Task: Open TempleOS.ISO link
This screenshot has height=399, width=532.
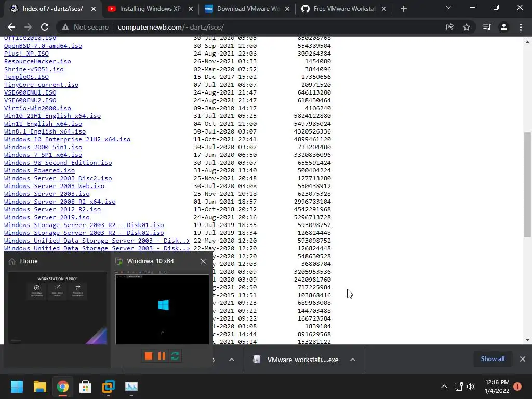Action: point(26,77)
